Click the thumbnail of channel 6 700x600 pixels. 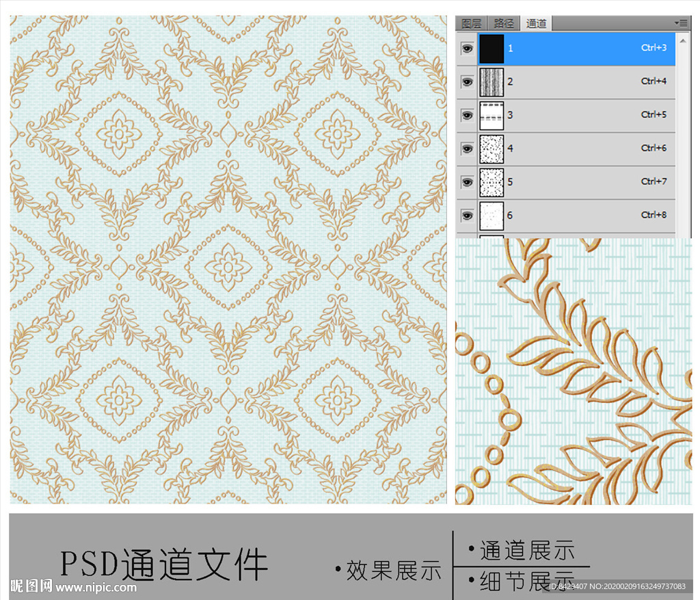tap(492, 216)
